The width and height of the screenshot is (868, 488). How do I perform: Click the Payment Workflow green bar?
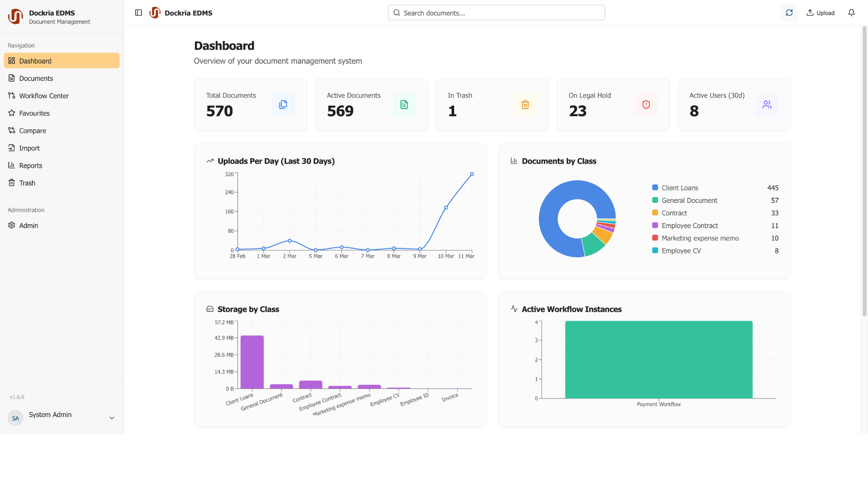(x=659, y=360)
